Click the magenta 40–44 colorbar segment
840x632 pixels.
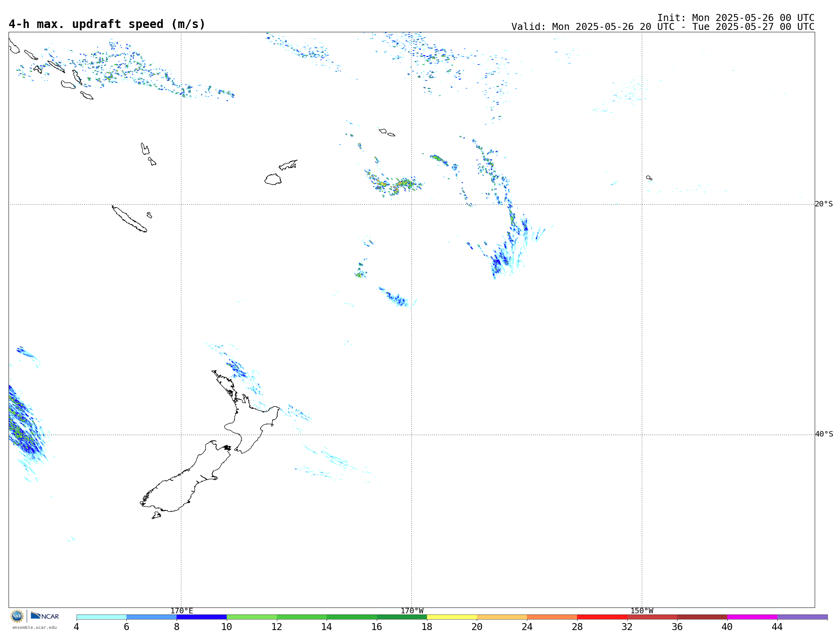(x=752, y=617)
